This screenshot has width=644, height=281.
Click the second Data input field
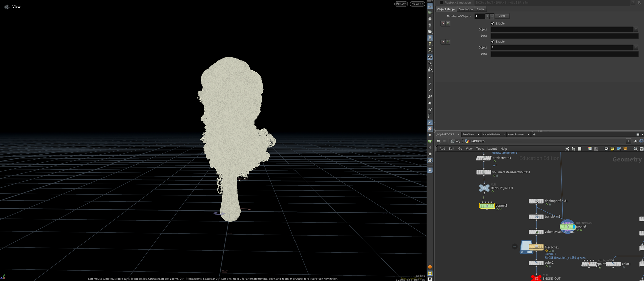click(565, 54)
